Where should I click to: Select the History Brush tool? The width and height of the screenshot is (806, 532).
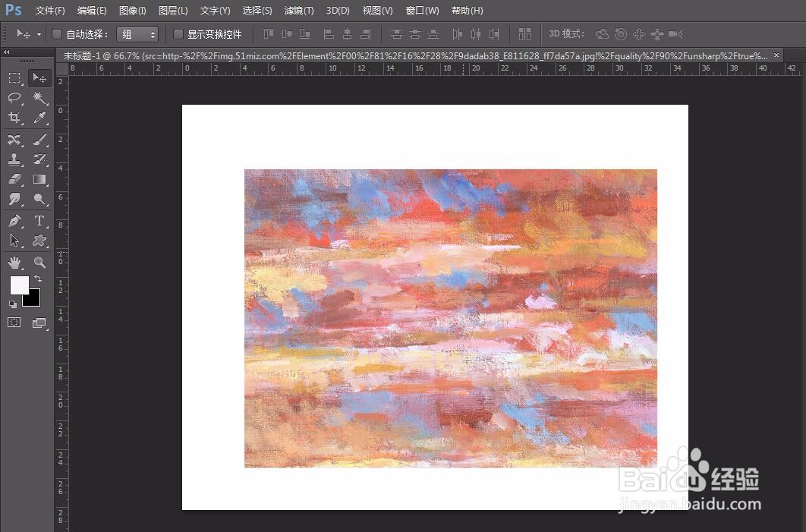[39, 159]
